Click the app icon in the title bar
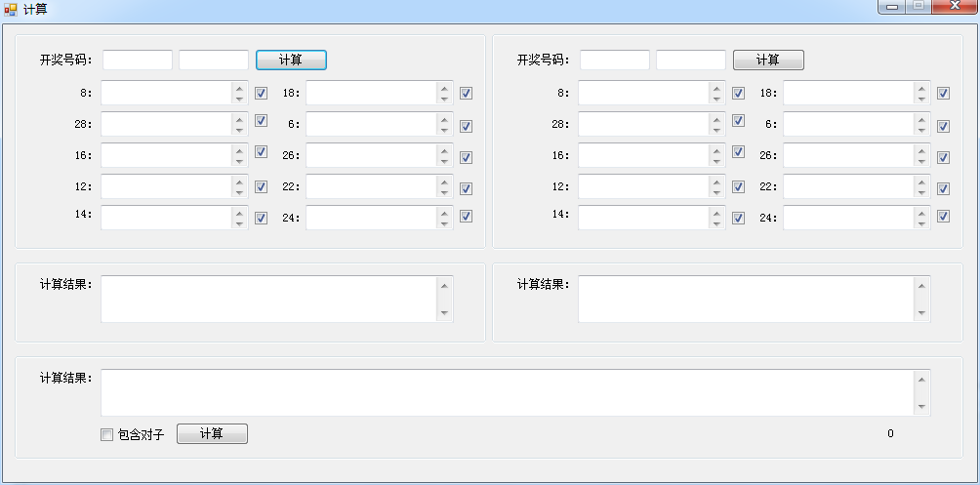This screenshot has height=485, width=980. tap(11, 9)
